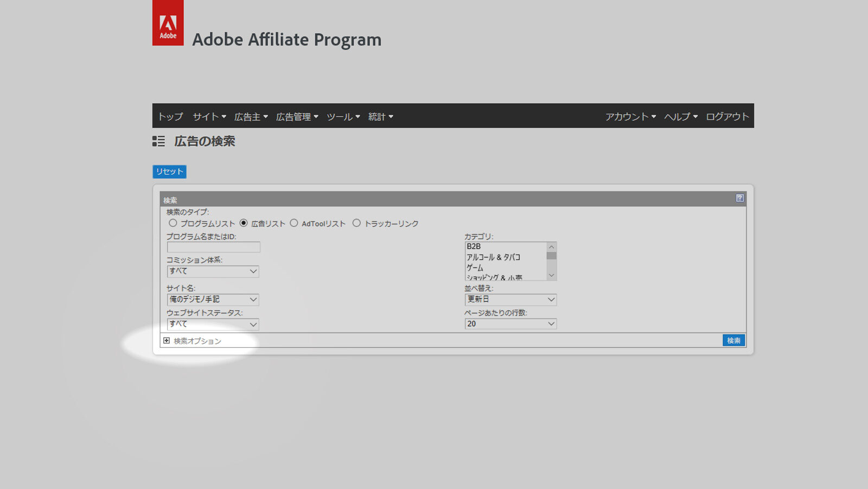Select アルコール & タバコ category
868x489 pixels.
(x=505, y=257)
